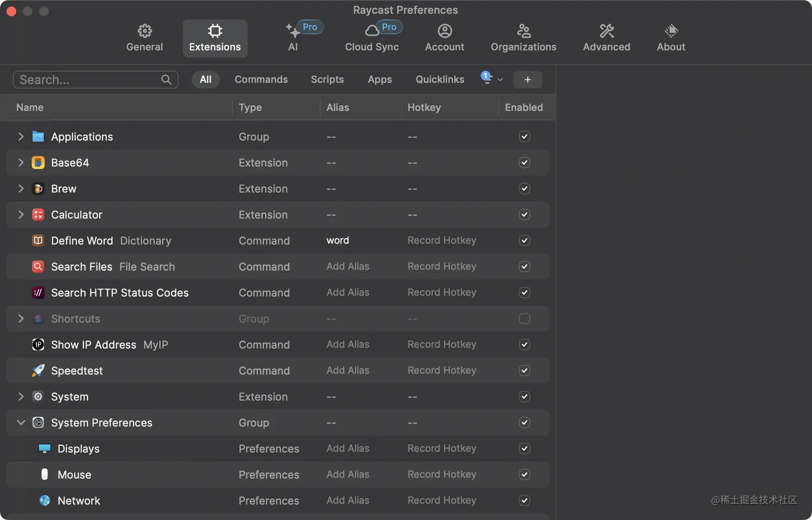812x520 pixels.
Task: Open the Organizations tab
Action: (523, 38)
